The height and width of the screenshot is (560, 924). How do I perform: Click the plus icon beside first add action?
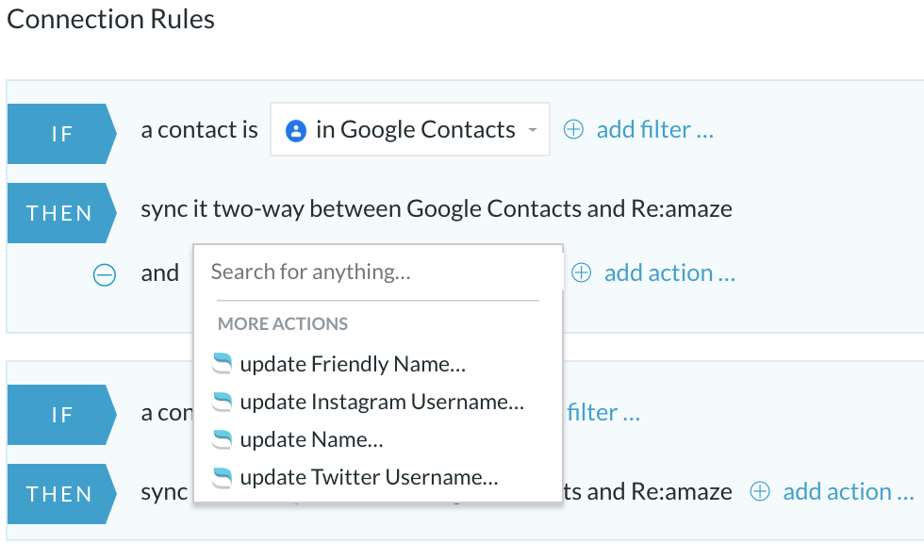tap(582, 272)
